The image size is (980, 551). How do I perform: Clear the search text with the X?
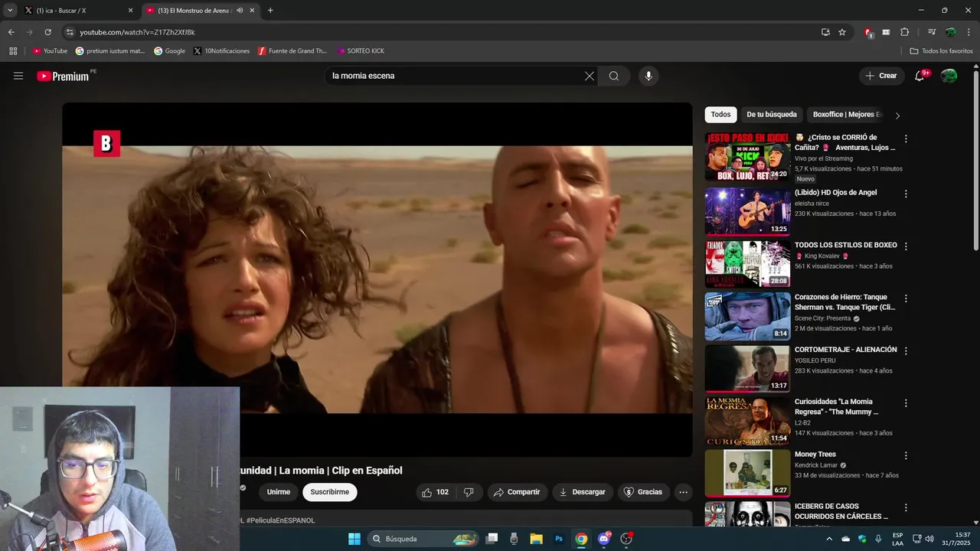(590, 76)
